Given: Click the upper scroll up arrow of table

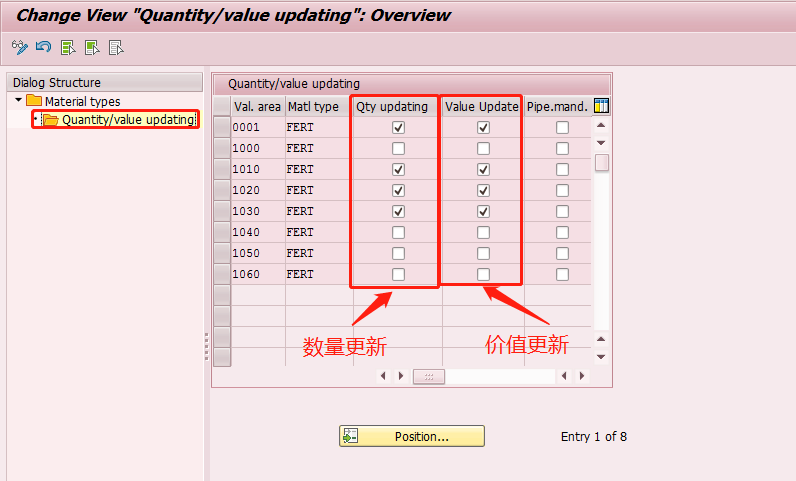Looking at the screenshot, I should pyautogui.click(x=601, y=125).
